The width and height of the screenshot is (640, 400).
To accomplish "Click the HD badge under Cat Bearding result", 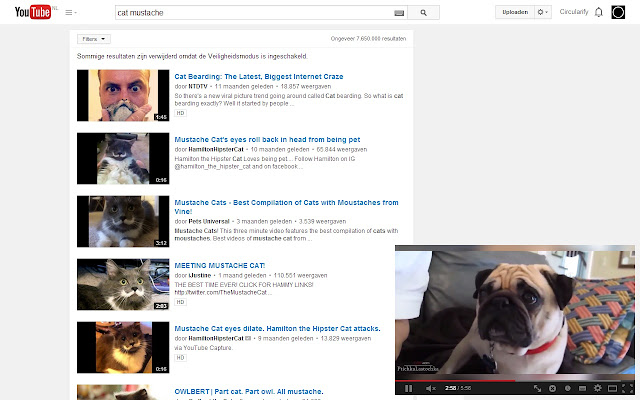I will pos(180,113).
